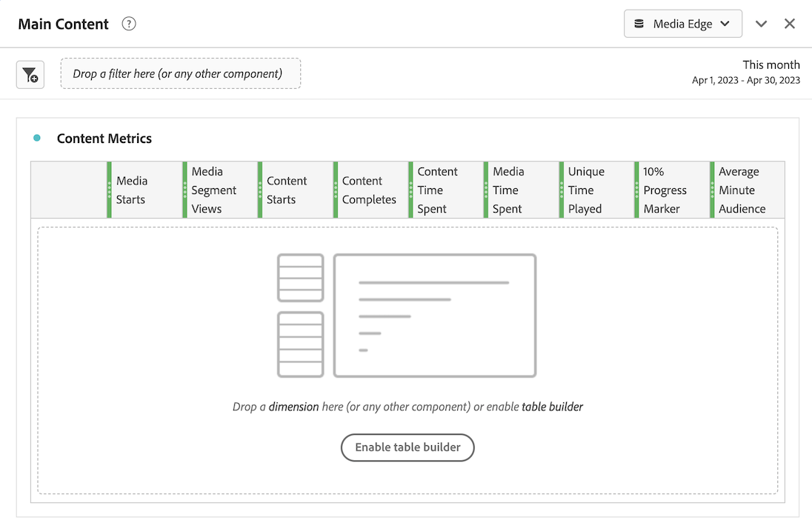Open the Media Edge data view dropdown
The image size is (812, 529).
coord(682,24)
